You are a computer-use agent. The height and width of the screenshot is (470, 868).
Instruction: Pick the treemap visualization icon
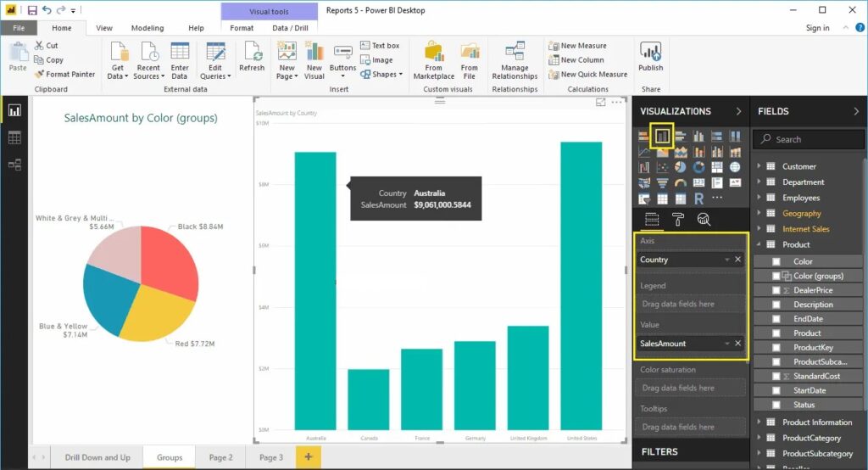717,167
